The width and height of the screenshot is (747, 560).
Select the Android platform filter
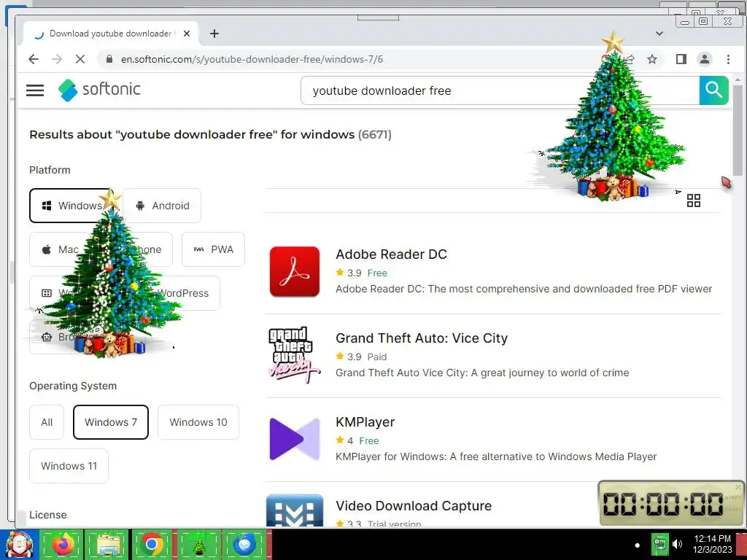click(x=162, y=206)
